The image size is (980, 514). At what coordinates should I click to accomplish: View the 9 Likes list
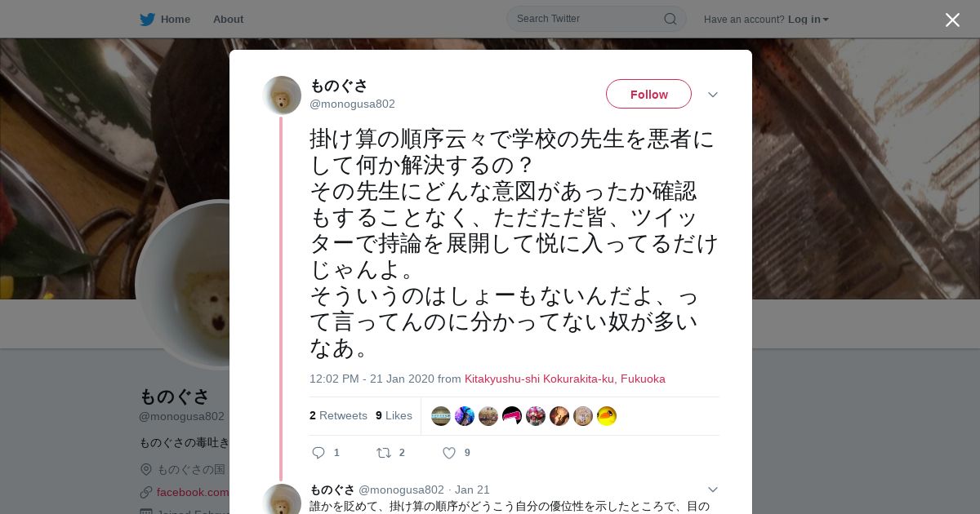[394, 416]
